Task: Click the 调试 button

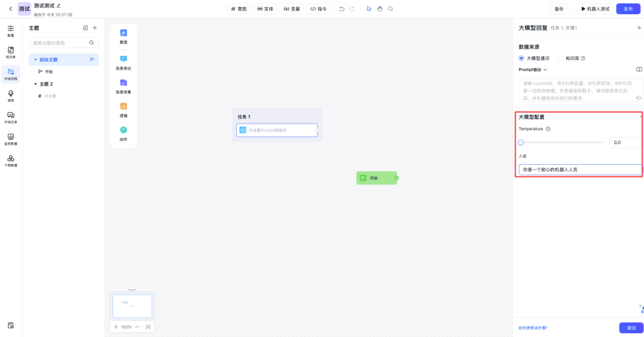Action: pyautogui.click(x=631, y=328)
